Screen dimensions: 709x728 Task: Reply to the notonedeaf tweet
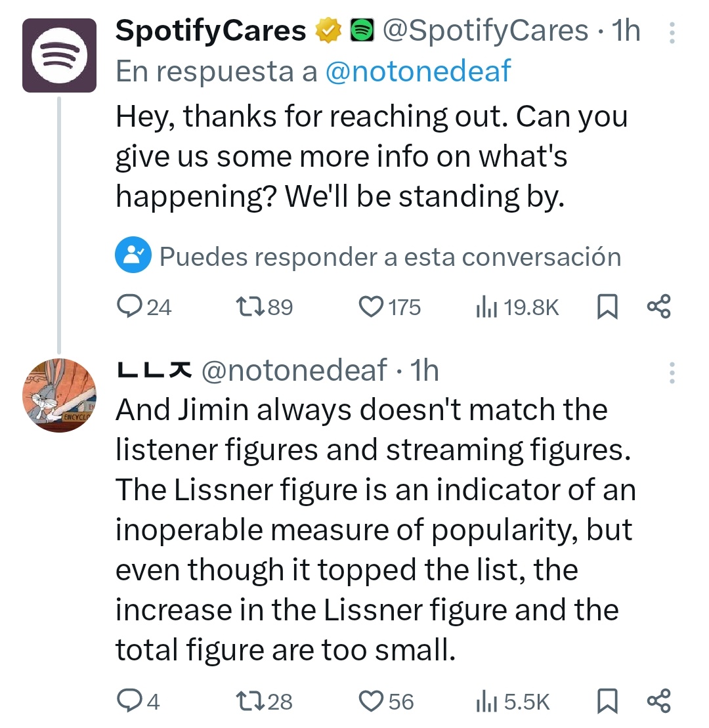(139, 701)
